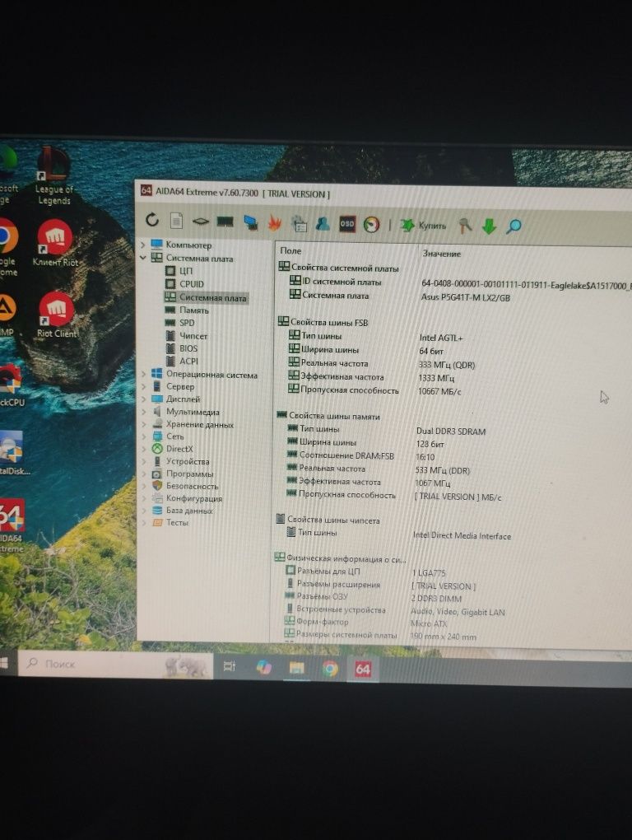Click the Поле column header
This screenshot has width=632, height=840.
[x=290, y=250]
